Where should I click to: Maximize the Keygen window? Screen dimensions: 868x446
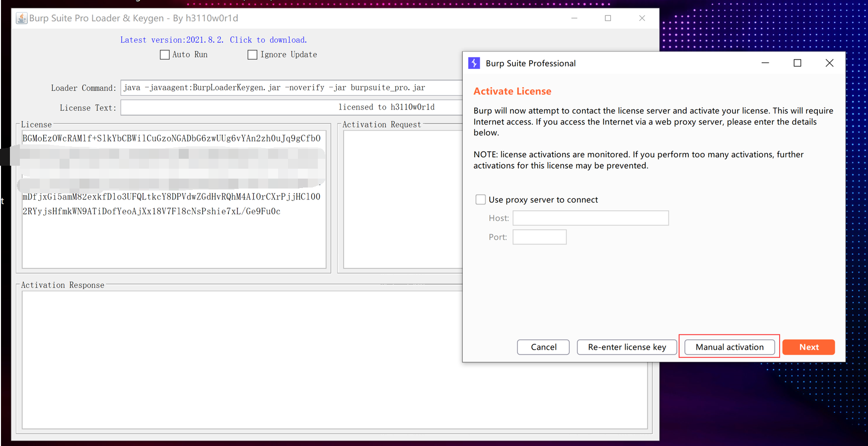click(608, 18)
